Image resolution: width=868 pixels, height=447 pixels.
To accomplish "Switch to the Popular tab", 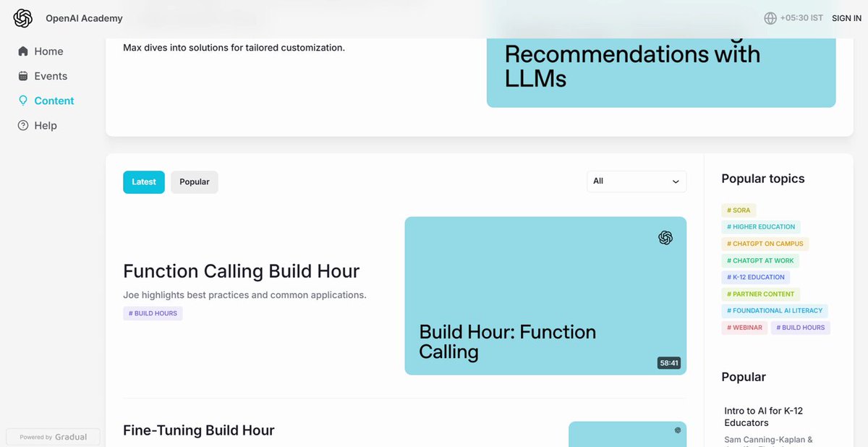I will [x=195, y=182].
